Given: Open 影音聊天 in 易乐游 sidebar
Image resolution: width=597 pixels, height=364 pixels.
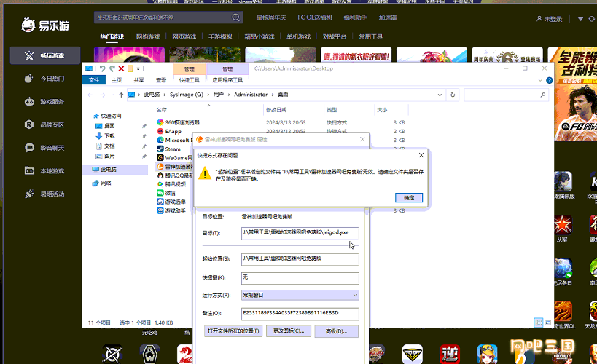Looking at the screenshot, I should 45,148.
